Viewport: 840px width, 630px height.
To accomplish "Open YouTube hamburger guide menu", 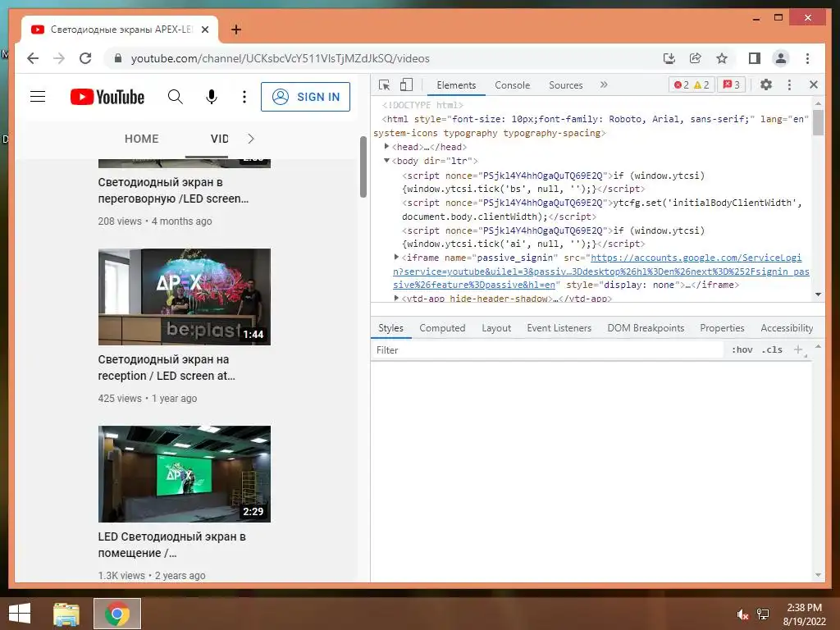I will [38, 97].
